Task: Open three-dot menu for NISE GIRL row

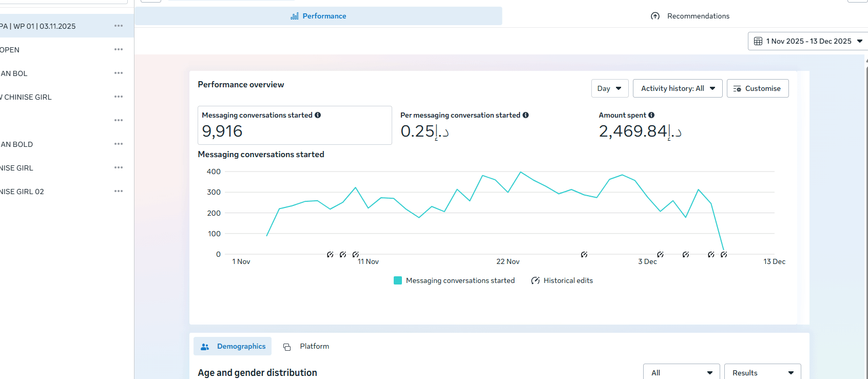Action: click(119, 167)
